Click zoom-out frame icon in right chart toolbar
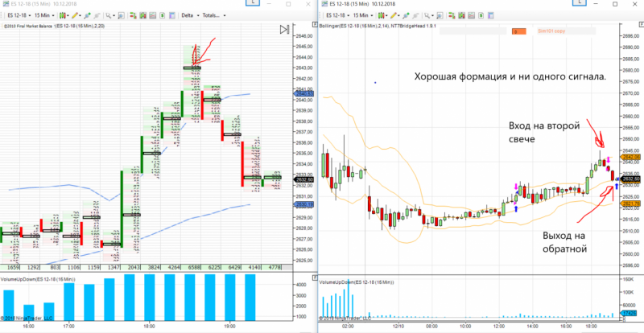 click(x=440, y=15)
